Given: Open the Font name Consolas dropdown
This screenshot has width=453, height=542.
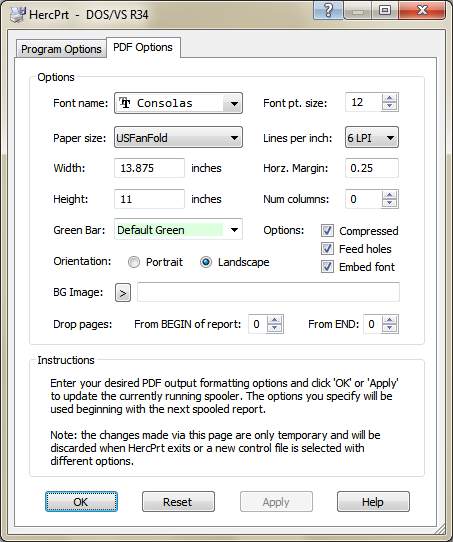Looking at the screenshot, I should click(x=178, y=103).
